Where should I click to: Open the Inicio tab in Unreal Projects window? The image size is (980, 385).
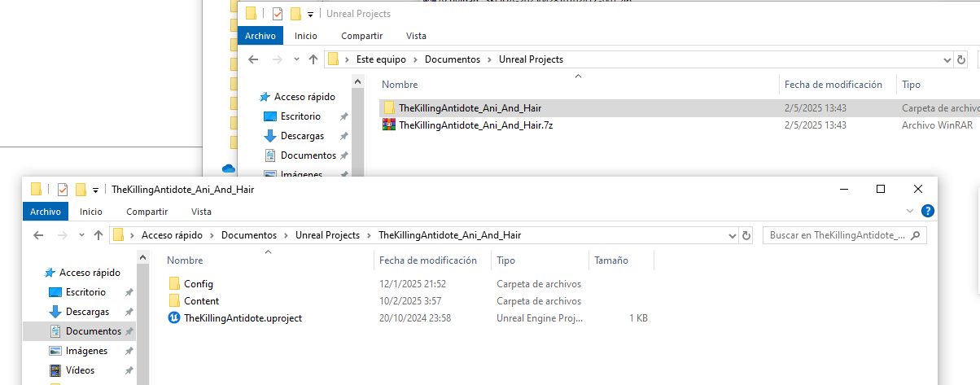click(306, 36)
